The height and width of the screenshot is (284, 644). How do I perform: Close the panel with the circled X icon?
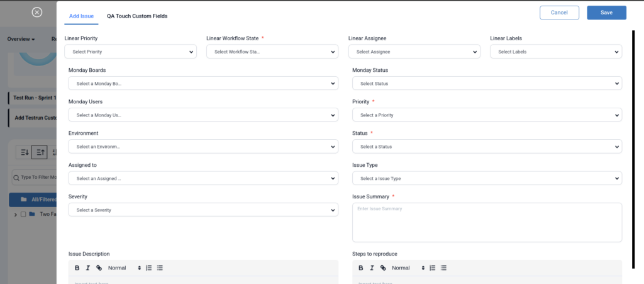point(37,13)
